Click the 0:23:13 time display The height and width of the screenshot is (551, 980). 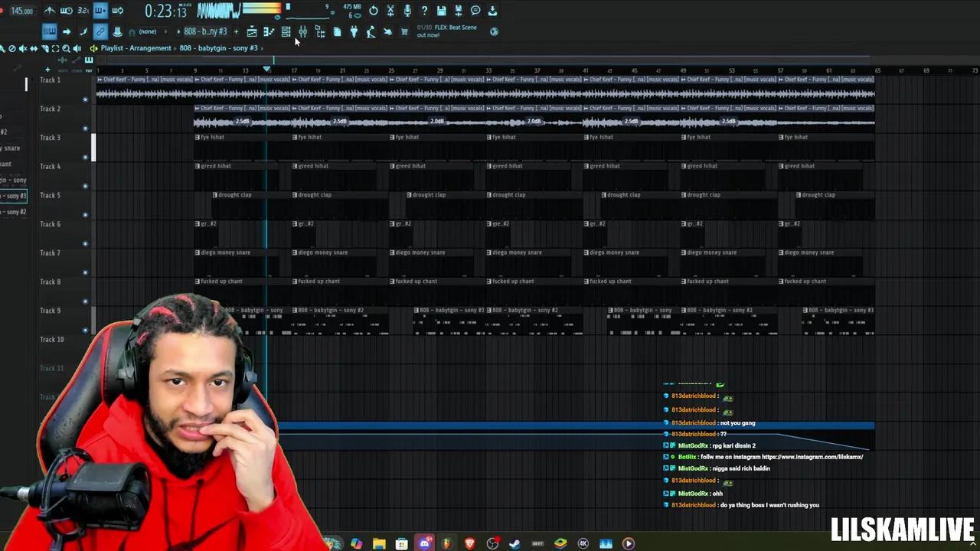click(166, 11)
